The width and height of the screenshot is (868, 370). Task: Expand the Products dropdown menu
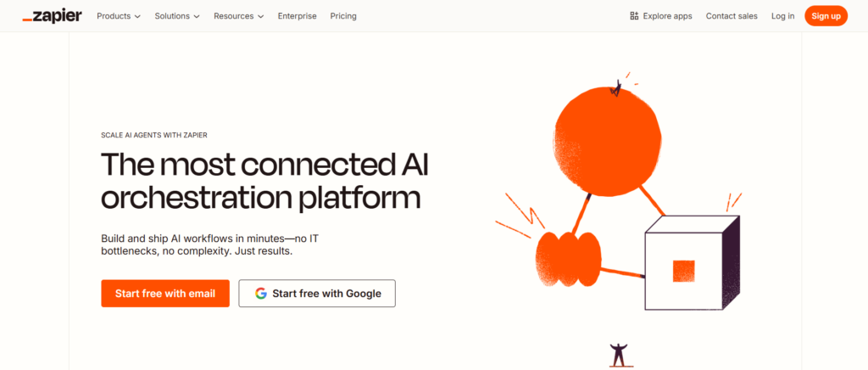point(119,16)
